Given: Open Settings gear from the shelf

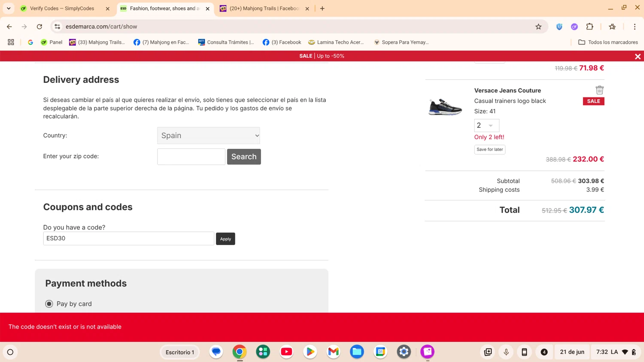Looking at the screenshot, I should coord(404,352).
